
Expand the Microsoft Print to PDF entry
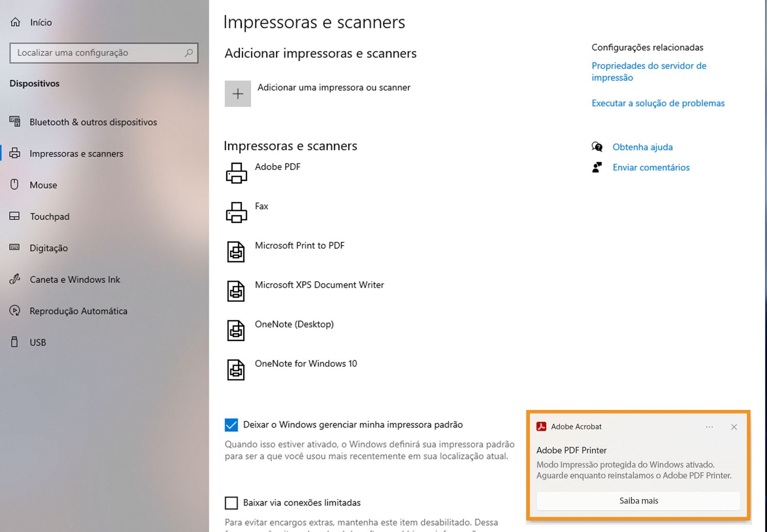pyautogui.click(x=299, y=245)
